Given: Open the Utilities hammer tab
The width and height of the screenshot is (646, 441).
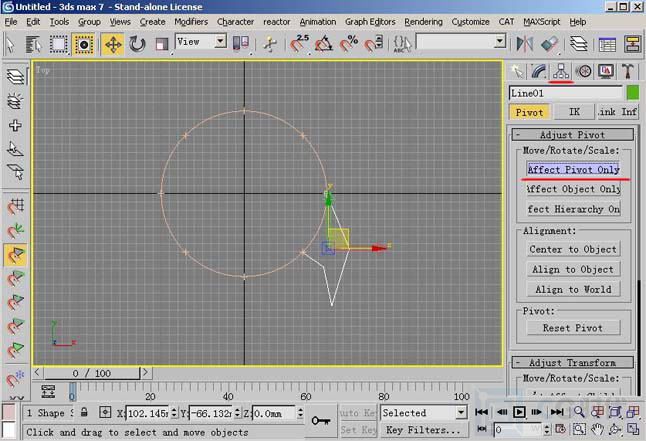Looking at the screenshot, I should tap(628, 72).
